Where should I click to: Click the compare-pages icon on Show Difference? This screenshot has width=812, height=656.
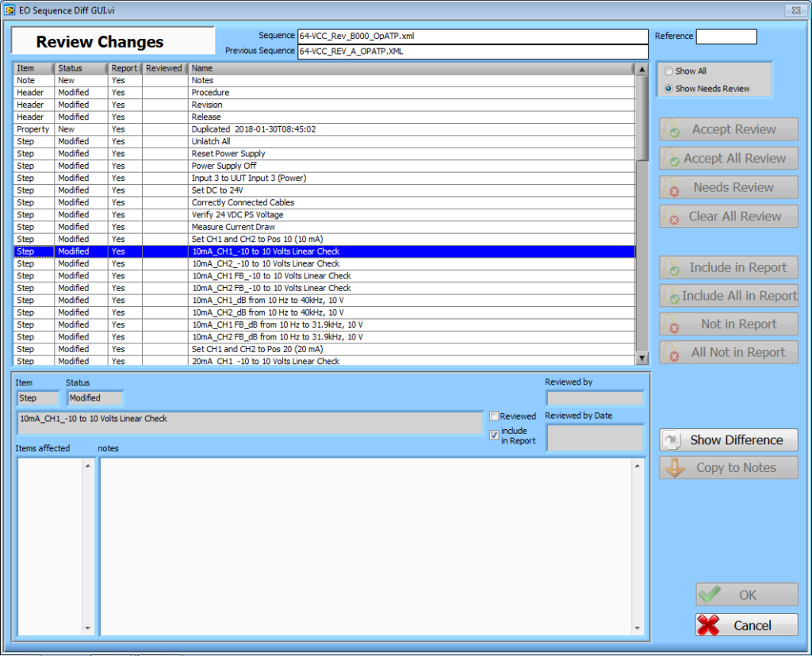pyautogui.click(x=673, y=439)
